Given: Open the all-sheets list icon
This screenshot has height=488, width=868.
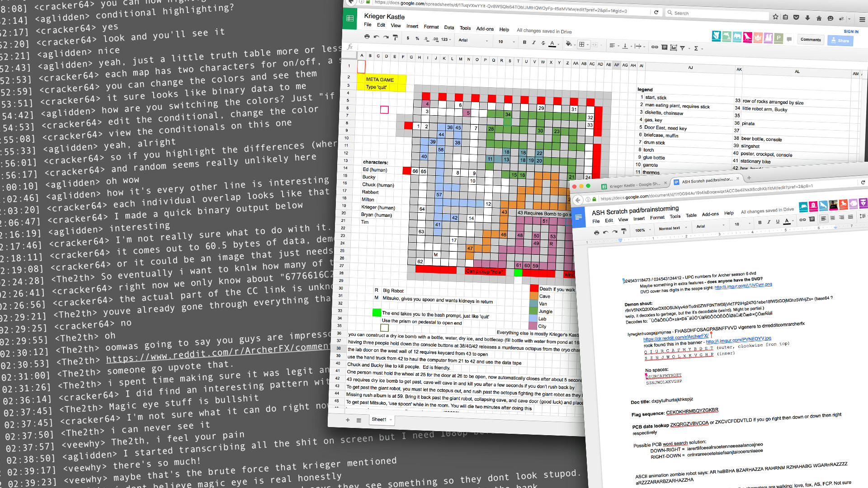Looking at the screenshot, I should click(x=359, y=420).
